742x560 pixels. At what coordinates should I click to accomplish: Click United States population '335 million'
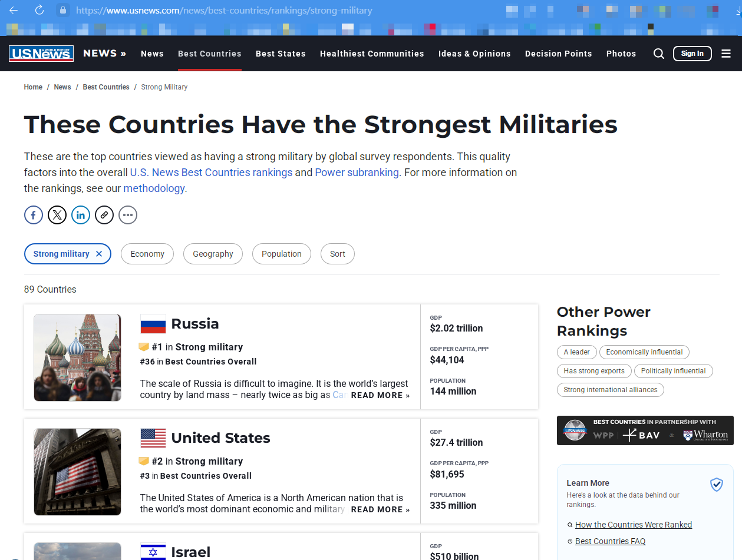[453, 505]
